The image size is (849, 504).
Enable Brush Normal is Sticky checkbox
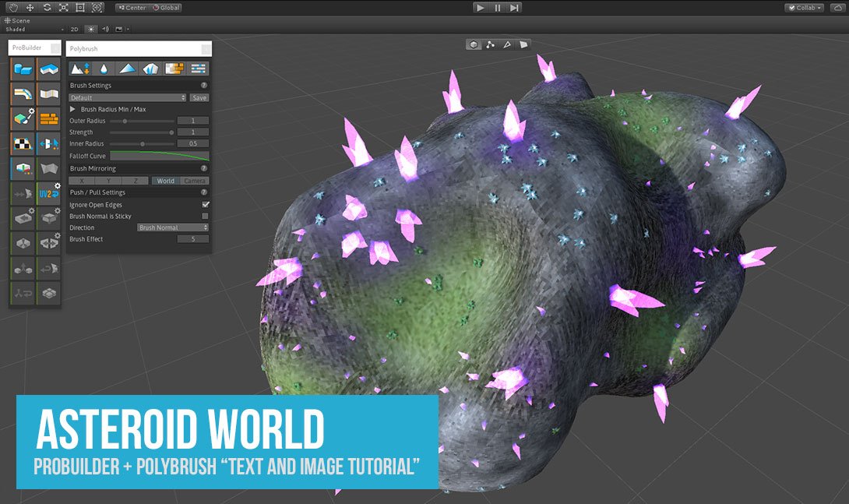pyautogui.click(x=205, y=216)
